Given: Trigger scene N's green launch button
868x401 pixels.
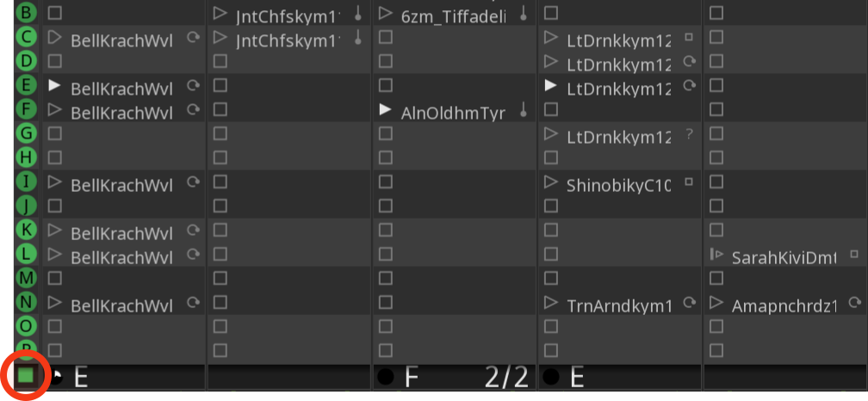Looking at the screenshot, I should [26, 302].
